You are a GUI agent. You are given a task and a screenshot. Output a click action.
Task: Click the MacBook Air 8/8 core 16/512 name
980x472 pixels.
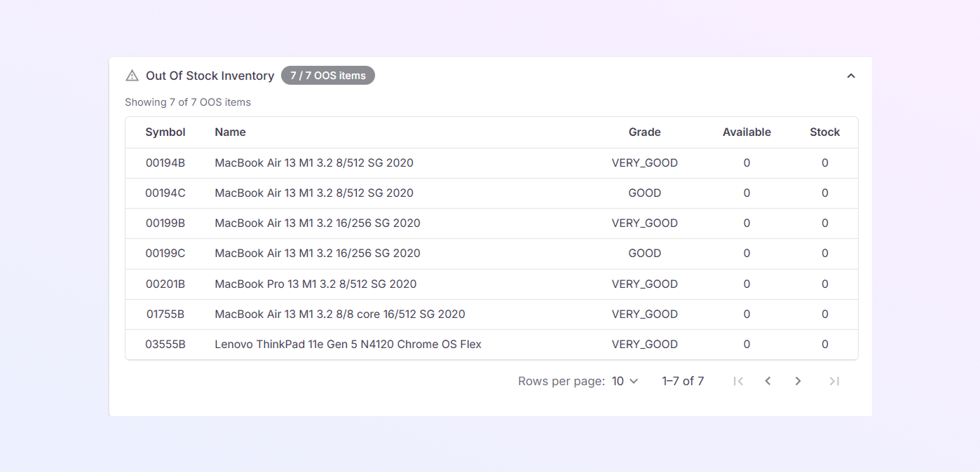pos(340,314)
